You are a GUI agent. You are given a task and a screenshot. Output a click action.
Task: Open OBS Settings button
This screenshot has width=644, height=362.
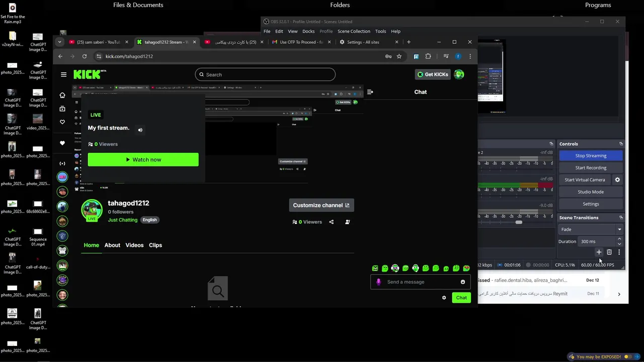coord(591,204)
